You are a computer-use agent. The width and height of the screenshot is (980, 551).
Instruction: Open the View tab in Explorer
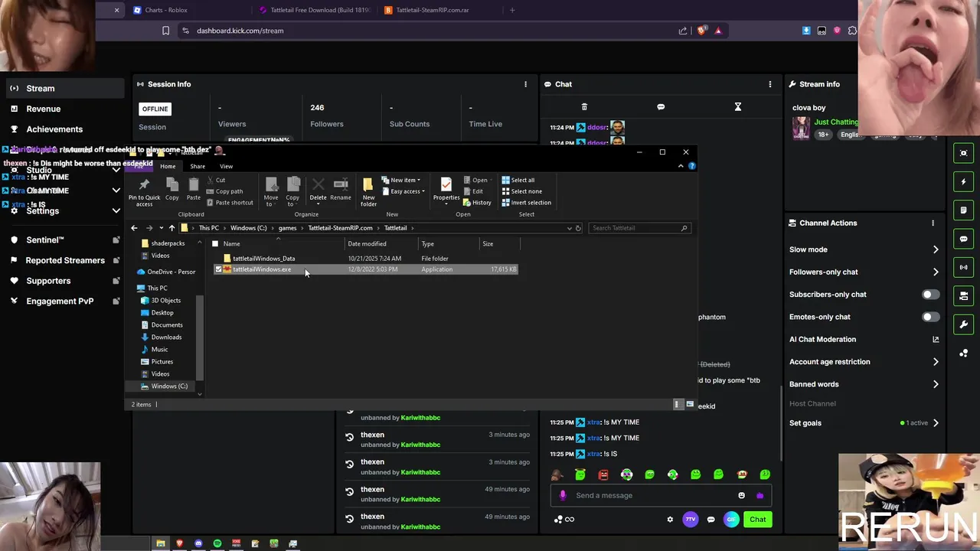pyautogui.click(x=226, y=166)
